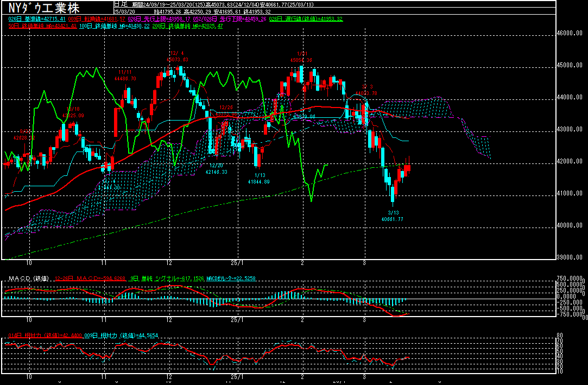Select the 014日 相対力 (終値)=42.4400 legend

coord(45,336)
